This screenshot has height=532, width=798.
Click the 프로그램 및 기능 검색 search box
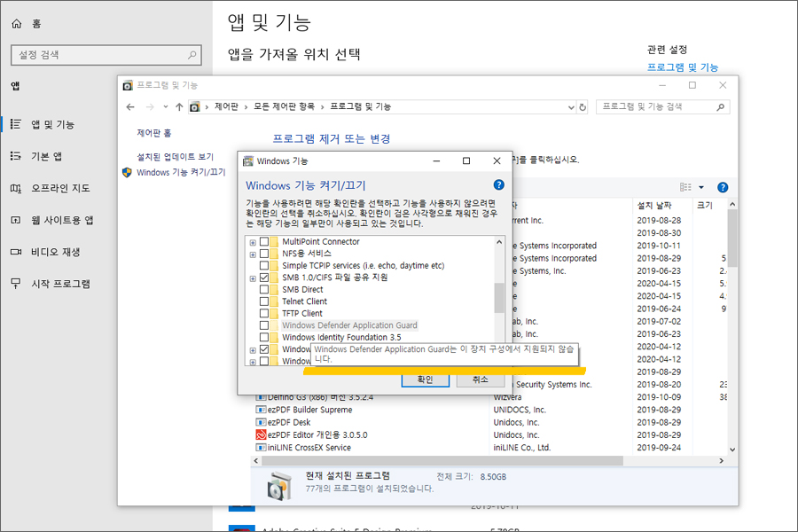pos(662,107)
